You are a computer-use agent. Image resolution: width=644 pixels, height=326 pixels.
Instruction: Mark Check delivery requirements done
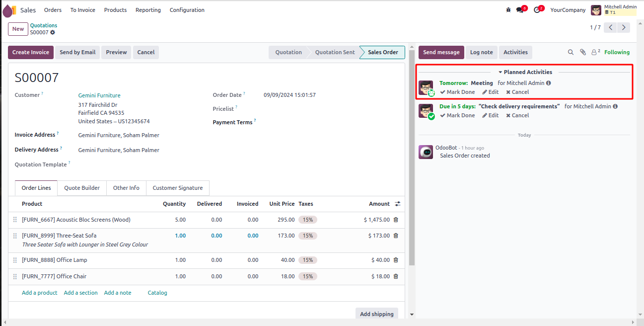point(457,115)
